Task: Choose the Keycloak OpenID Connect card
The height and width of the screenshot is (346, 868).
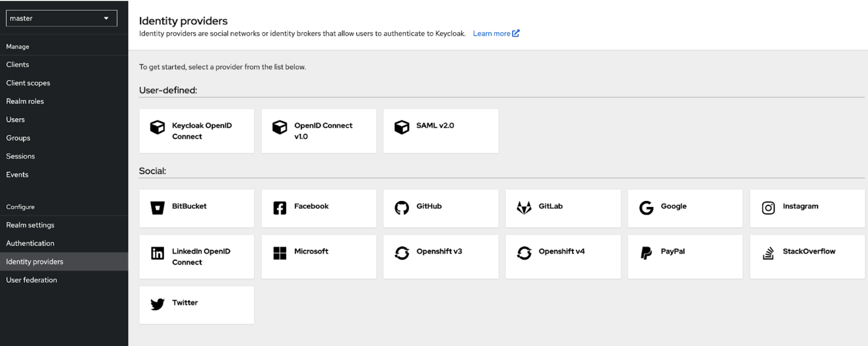Action: [x=196, y=131]
